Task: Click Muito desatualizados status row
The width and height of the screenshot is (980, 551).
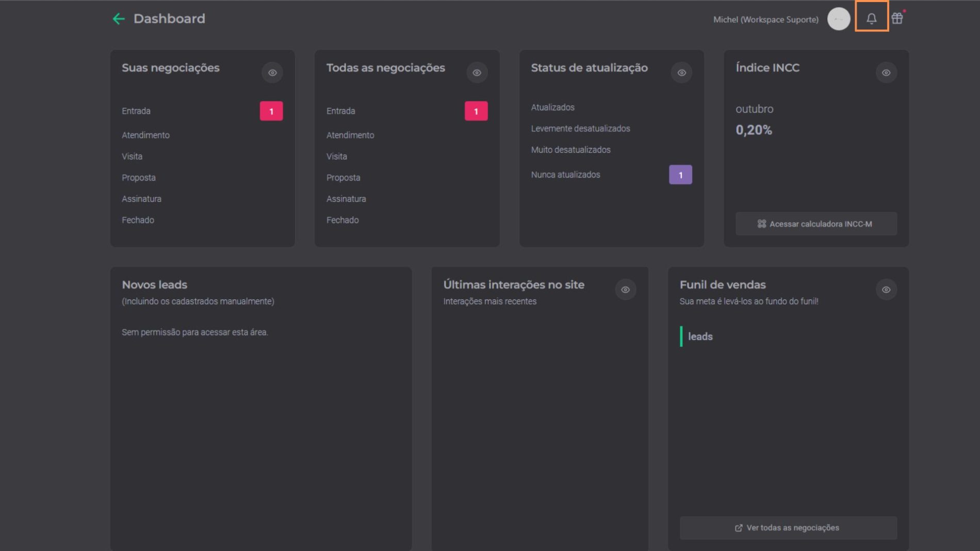Action: (571, 149)
